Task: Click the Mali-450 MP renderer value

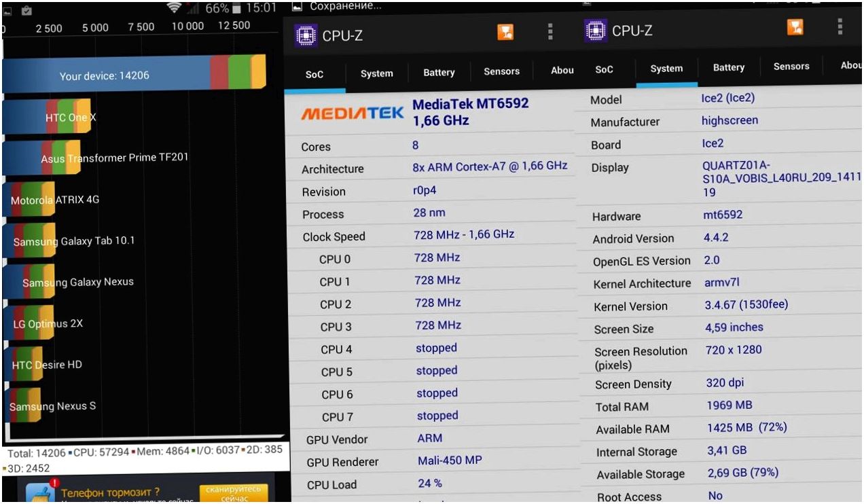Action: (x=450, y=461)
